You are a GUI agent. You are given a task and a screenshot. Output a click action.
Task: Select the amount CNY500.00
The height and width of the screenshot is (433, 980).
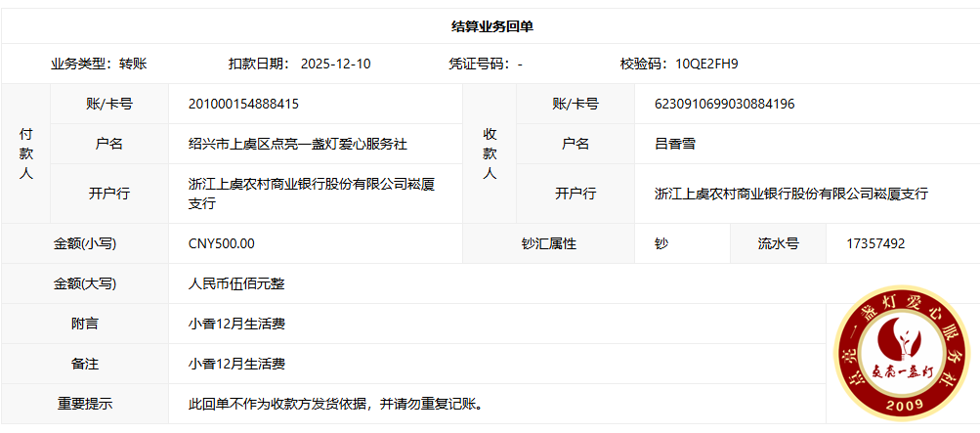221,243
